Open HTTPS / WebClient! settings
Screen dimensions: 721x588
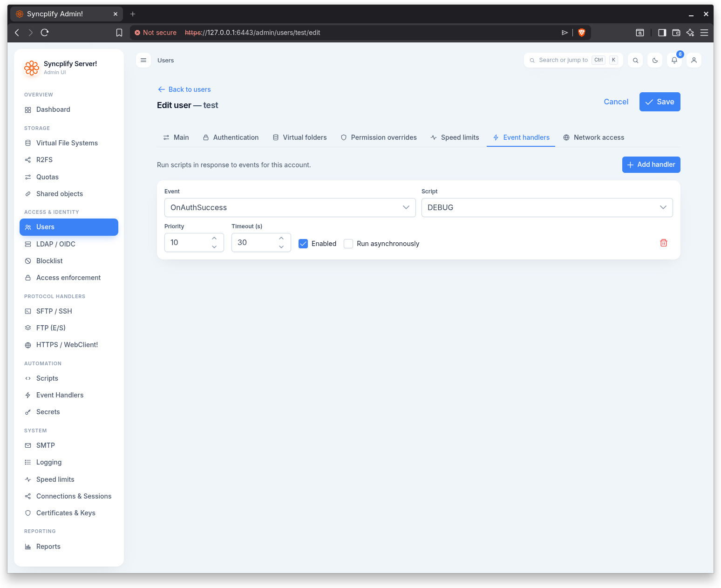69,345
